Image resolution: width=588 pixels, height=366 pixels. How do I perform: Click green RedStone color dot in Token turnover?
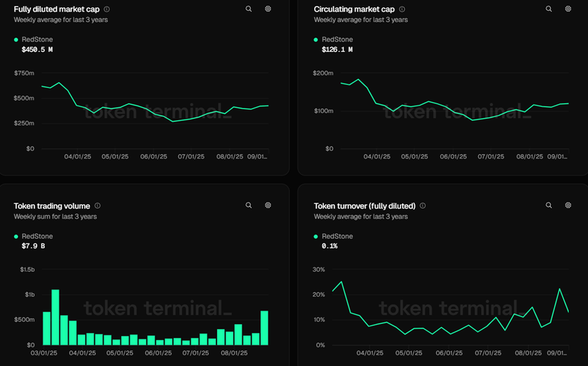pos(316,237)
